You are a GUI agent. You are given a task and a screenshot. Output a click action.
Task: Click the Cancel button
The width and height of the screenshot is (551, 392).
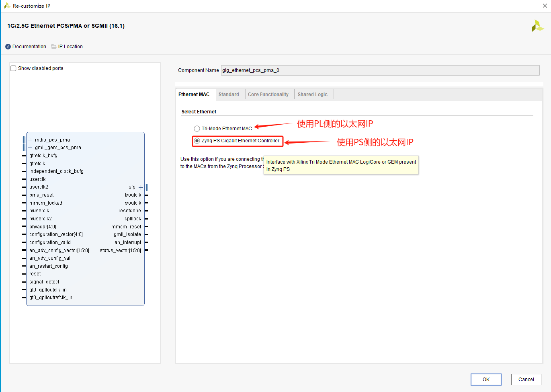(526, 380)
